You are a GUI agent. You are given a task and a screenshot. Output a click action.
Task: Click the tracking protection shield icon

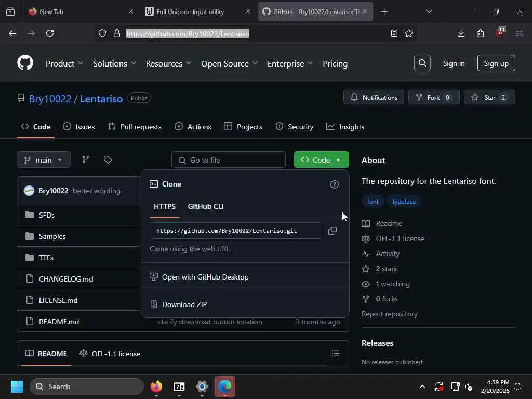102,33
